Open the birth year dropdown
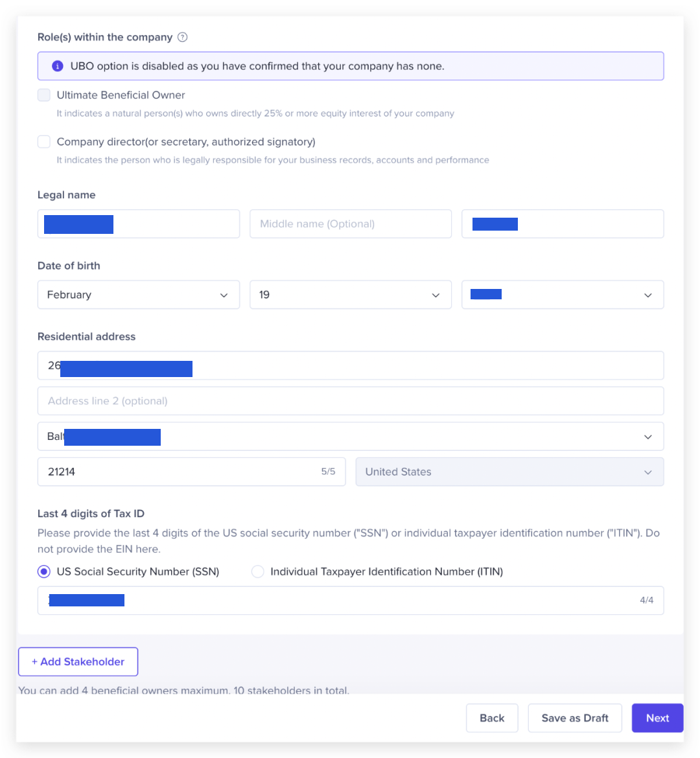This screenshot has height=758, width=700. pos(562,295)
